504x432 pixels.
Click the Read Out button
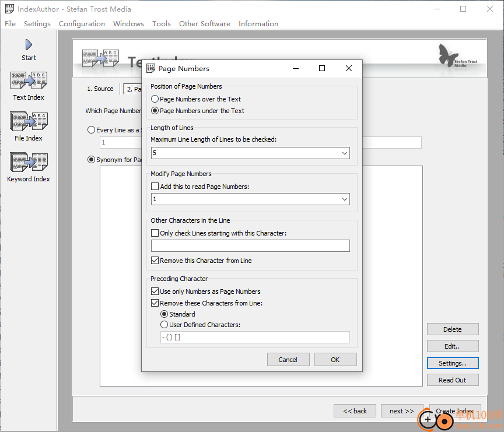pos(453,380)
